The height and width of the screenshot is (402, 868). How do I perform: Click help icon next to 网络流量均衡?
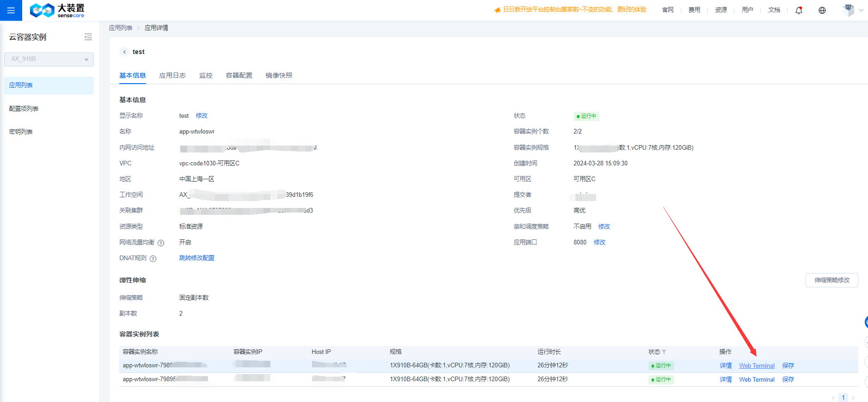[x=161, y=243]
